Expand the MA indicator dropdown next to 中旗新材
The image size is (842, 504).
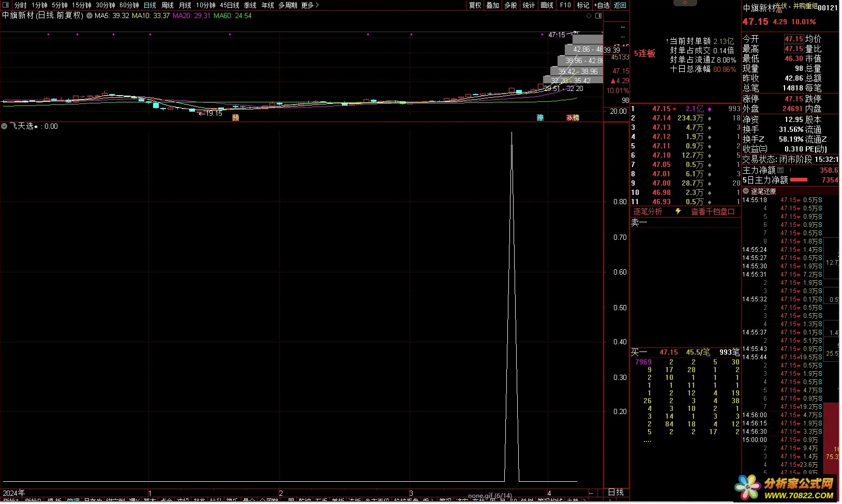[x=89, y=16]
